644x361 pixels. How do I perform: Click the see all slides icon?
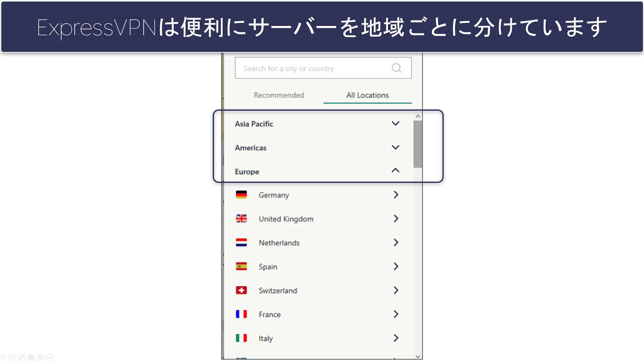click(31, 357)
